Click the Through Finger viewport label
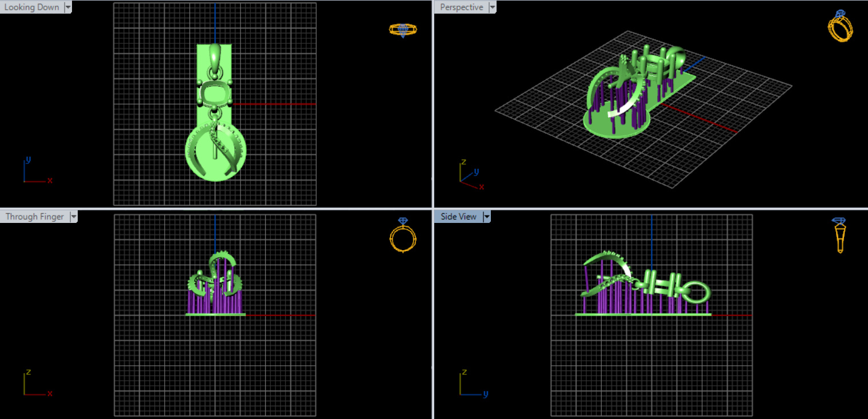 coord(35,217)
